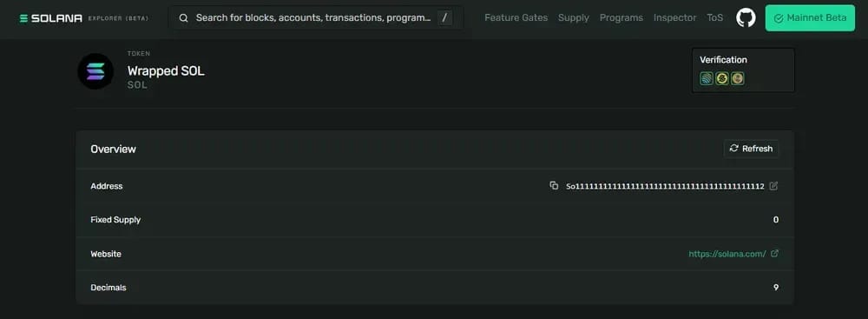Image resolution: width=868 pixels, height=319 pixels.
Task: Click the second verification badge icon
Action: click(722, 79)
